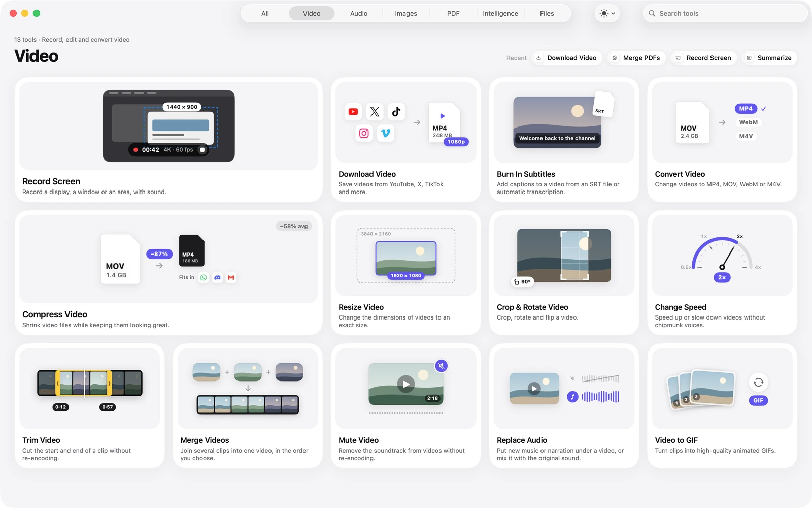Click the GIF badge in Video to GIF card
The image size is (812, 508).
pos(758,400)
